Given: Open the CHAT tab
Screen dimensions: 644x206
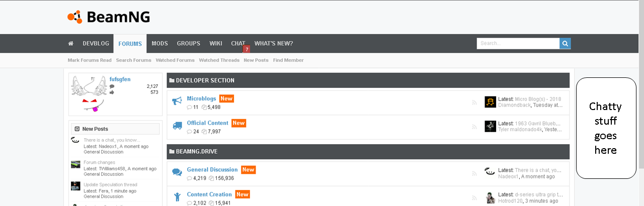Looking at the screenshot, I should [x=238, y=44].
